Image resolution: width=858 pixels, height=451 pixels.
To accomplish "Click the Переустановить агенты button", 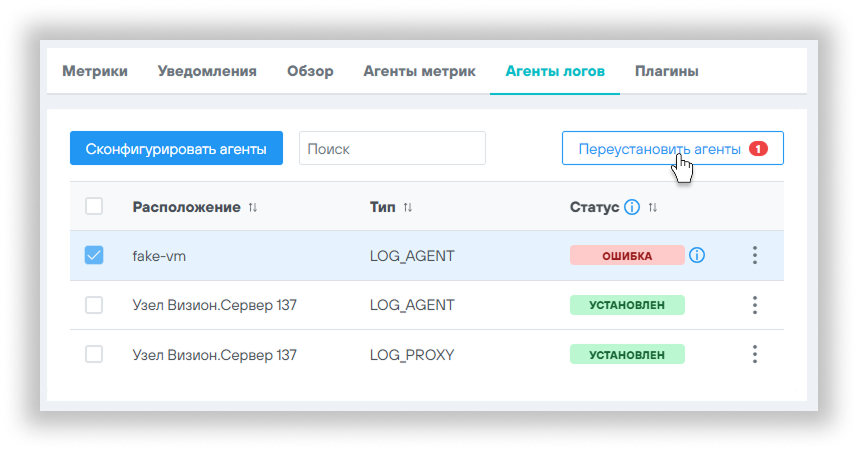I will click(x=660, y=149).
